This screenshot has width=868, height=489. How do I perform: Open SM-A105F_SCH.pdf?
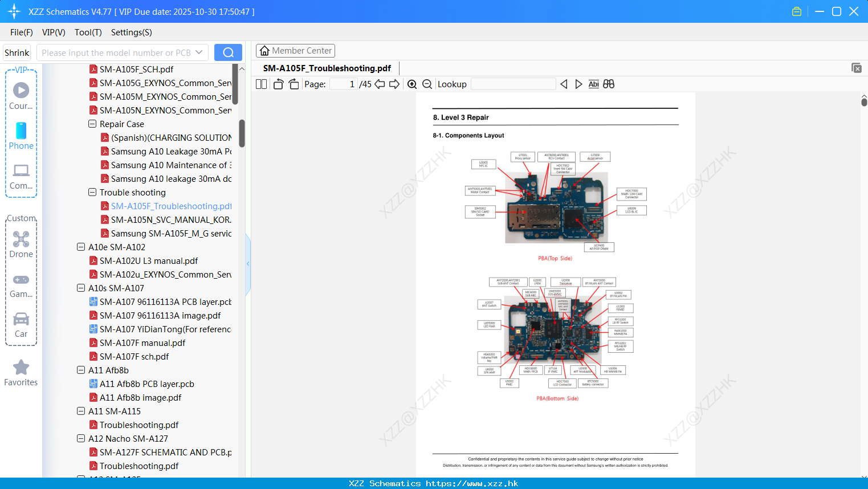pos(131,70)
